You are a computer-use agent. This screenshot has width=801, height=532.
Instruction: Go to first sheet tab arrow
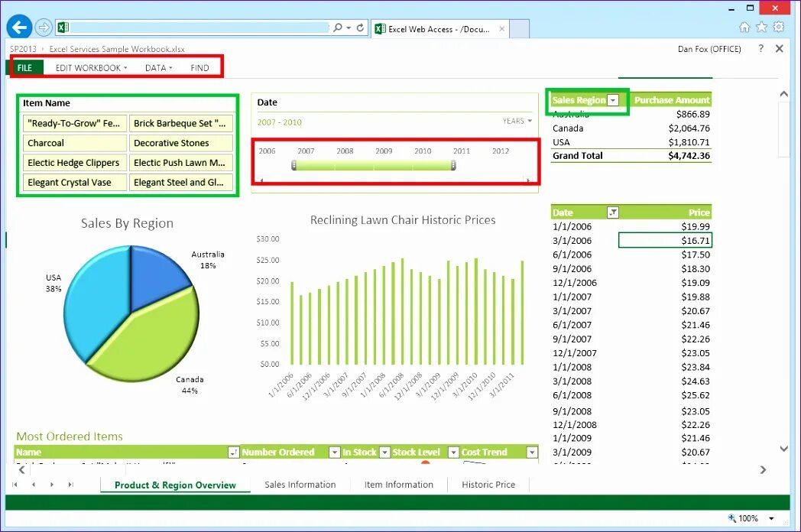click(15, 485)
